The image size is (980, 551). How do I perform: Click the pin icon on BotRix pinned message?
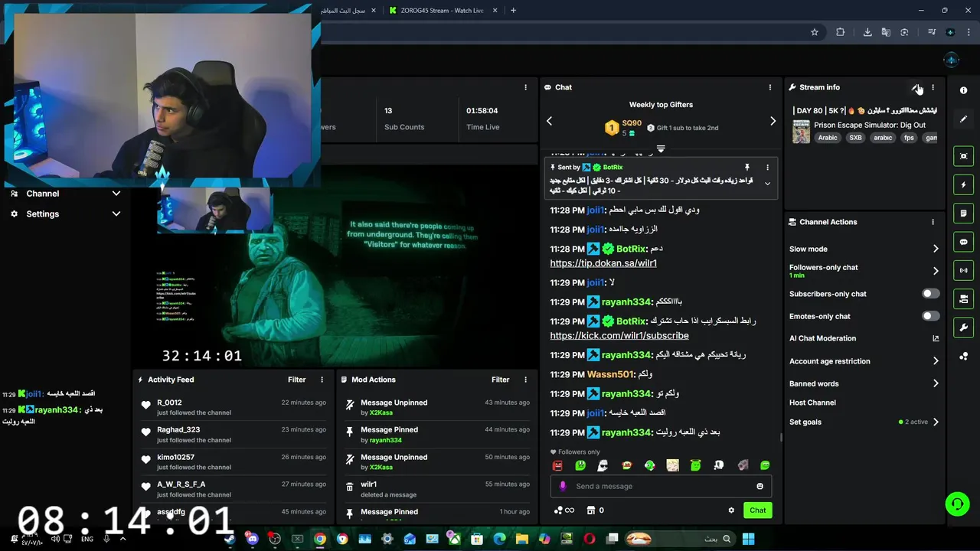pyautogui.click(x=747, y=167)
